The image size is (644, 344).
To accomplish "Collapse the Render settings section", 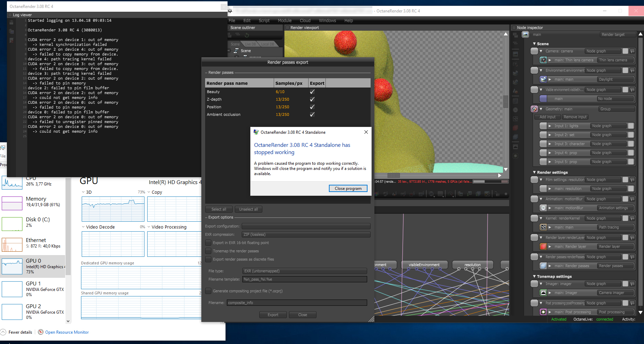I will click(534, 172).
